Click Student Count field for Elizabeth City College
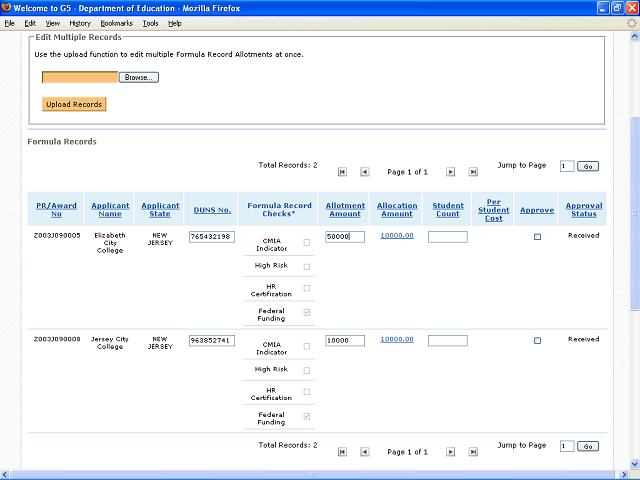Screen dimensions: 640x480 click(447, 237)
